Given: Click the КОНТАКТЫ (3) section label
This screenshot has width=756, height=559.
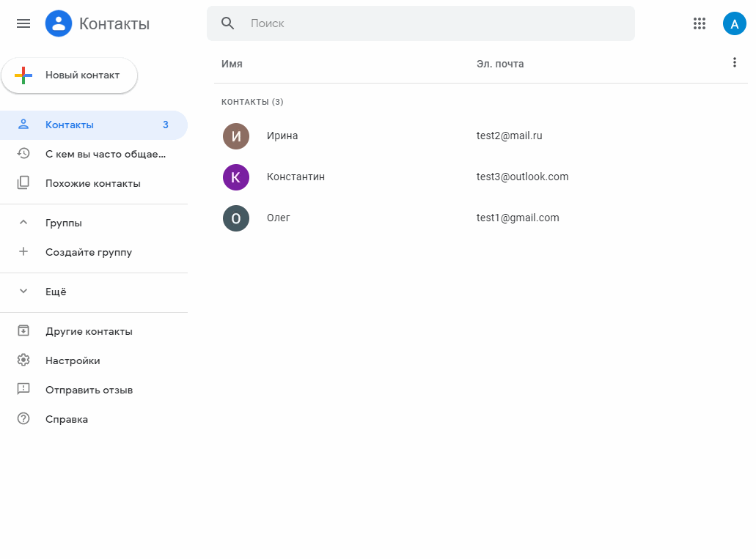Looking at the screenshot, I should [x=252, y=102].
